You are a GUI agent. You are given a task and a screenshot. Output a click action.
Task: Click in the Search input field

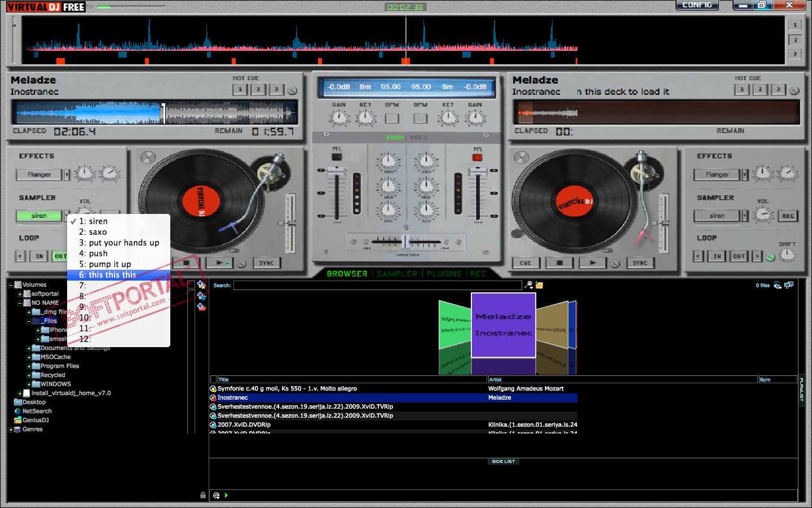coord(377,286)
